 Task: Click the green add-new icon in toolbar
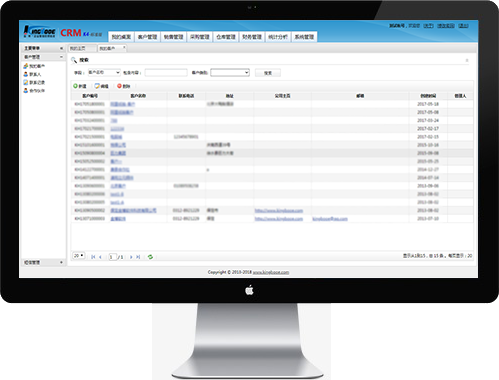75,86
